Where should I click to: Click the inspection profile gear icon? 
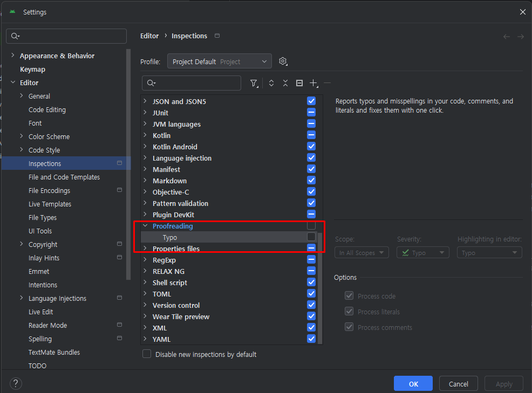pyautogui.click(x=283, y=61)
